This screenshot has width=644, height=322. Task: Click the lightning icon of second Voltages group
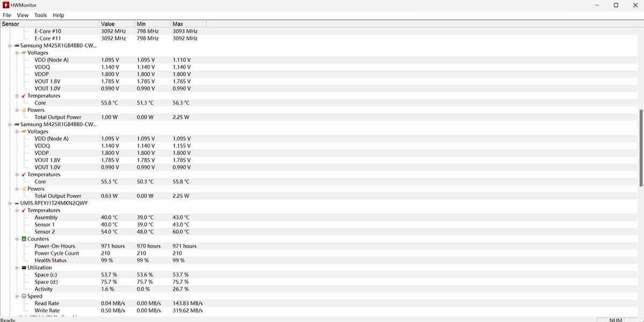[24, 131]
